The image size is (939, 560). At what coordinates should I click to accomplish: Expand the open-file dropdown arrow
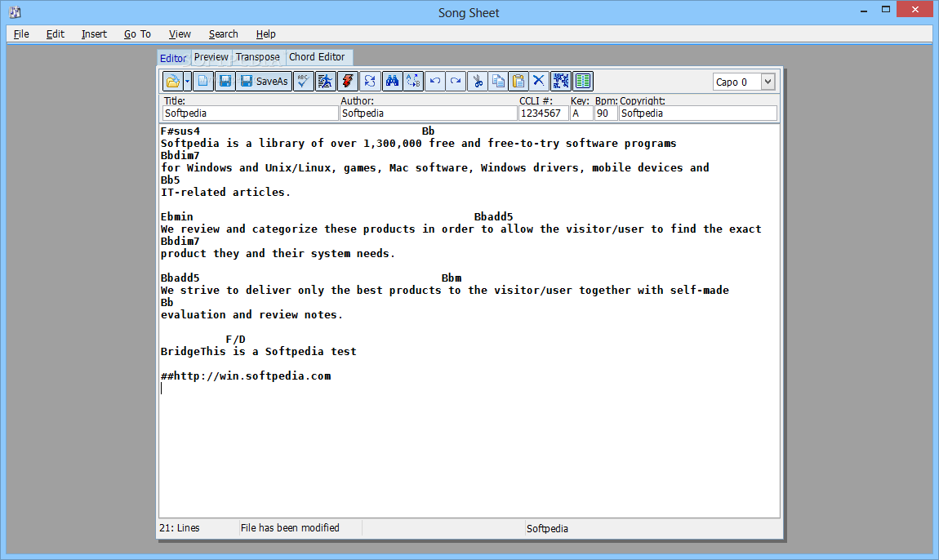tap(188, 81)
